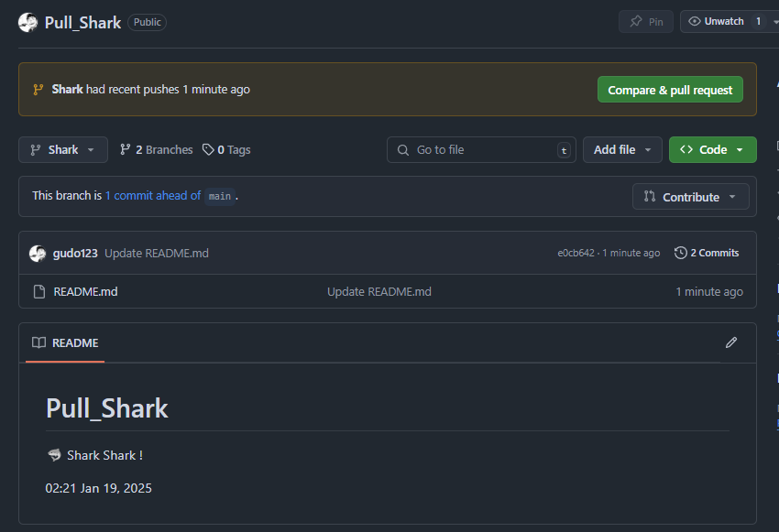Click the branches icon beside 2 Branches
779x532 pixels.
(x=126, y=149)
